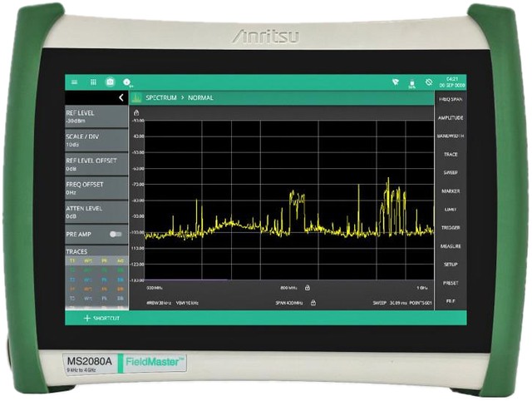Edit the ATTEN LEVEL value
The image size is (532, 401).
(x=96, y=212)
